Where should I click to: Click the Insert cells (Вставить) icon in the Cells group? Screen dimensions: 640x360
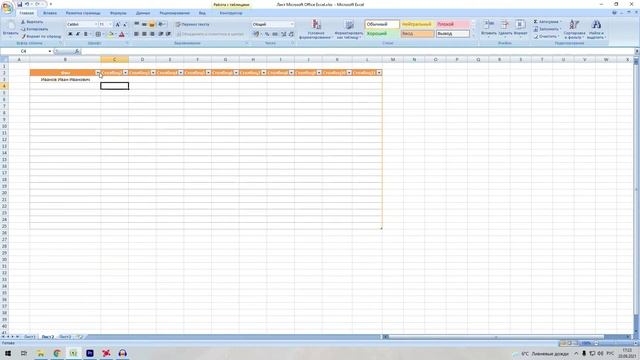pos(489,24)
